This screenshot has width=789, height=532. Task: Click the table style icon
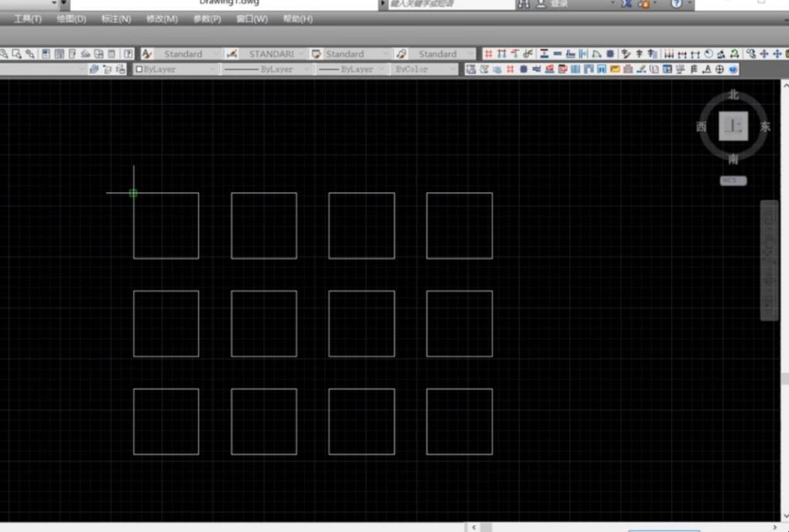(316, 54)
